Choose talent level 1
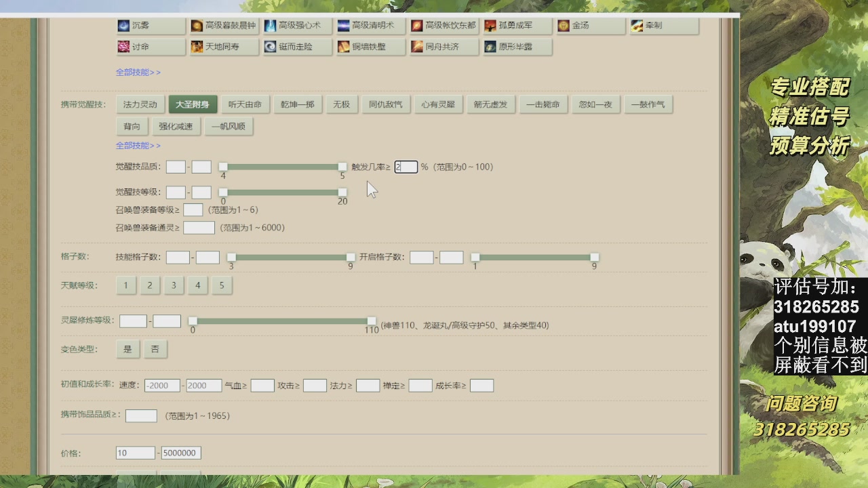Image resolution: width=868 pixels, height=488 pixels. click(125, 285)
